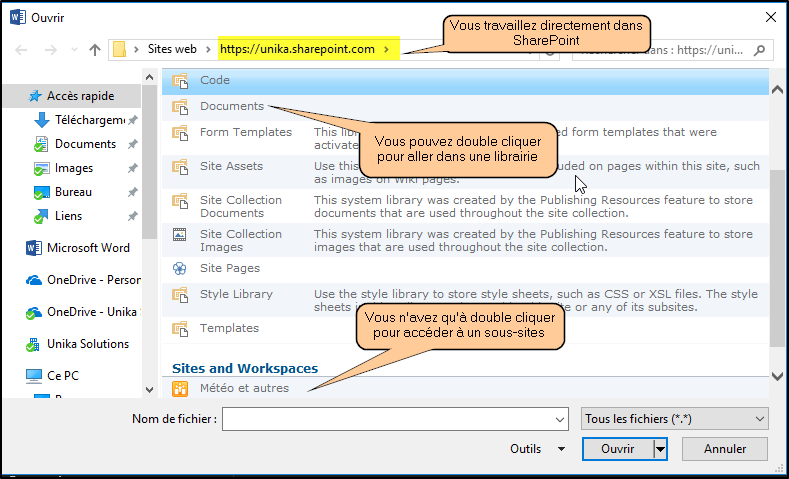The image size is (789, 479).
Task: Click the Bureau desktop icon
Action: click(x=41, y=193)
